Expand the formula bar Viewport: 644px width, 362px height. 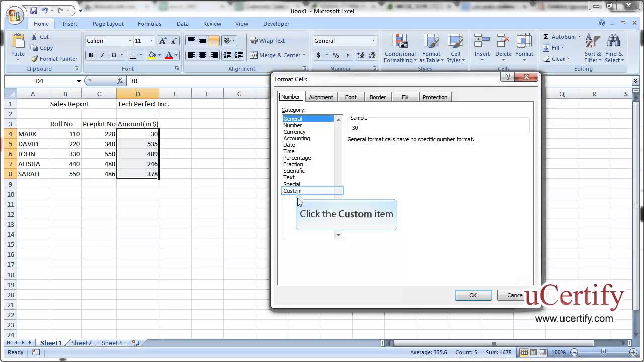point(636,81)
